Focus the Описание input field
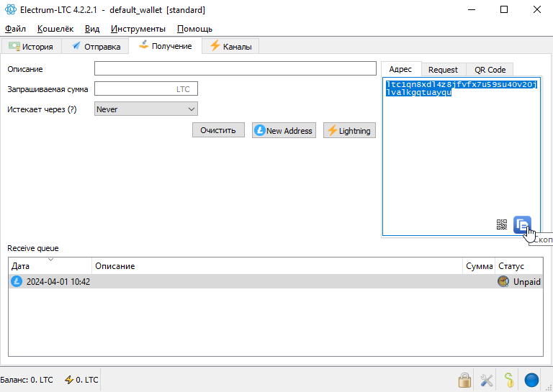Viewport: 553px width, 392px height. pyautogui.click(x=235, y=68)
